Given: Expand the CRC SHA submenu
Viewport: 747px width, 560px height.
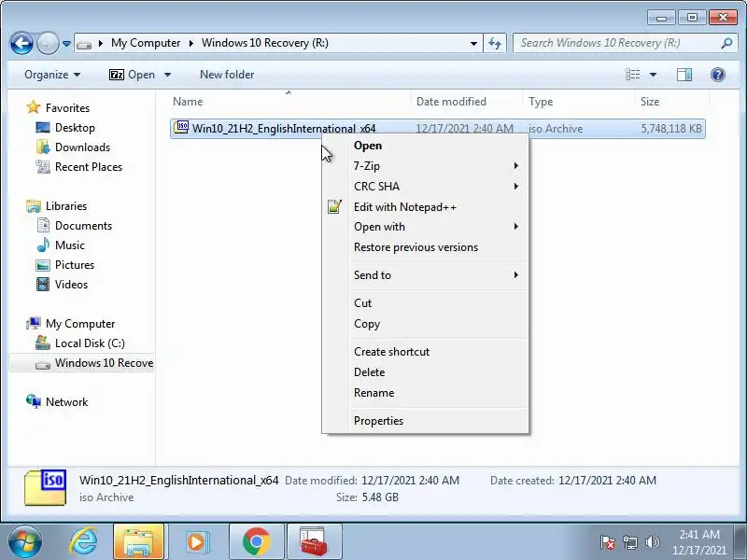Looking at the screenshot, I should click(425, 186).
